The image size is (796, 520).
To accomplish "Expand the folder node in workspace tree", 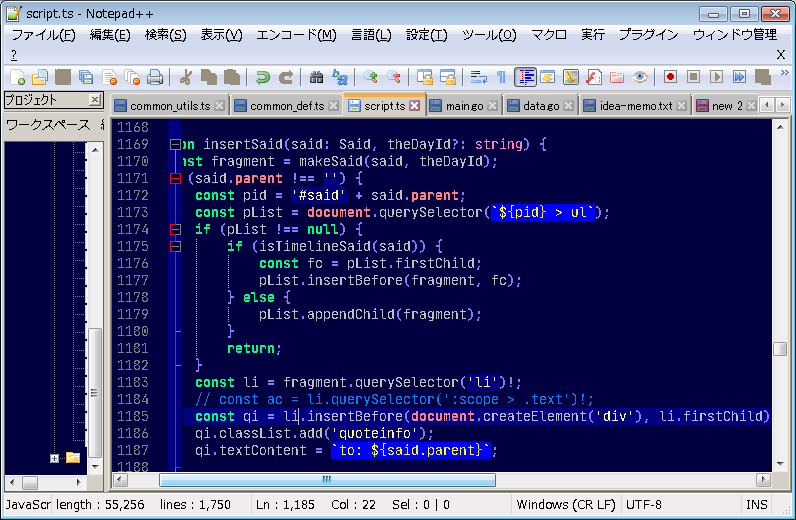I will (x=54, y=459).
